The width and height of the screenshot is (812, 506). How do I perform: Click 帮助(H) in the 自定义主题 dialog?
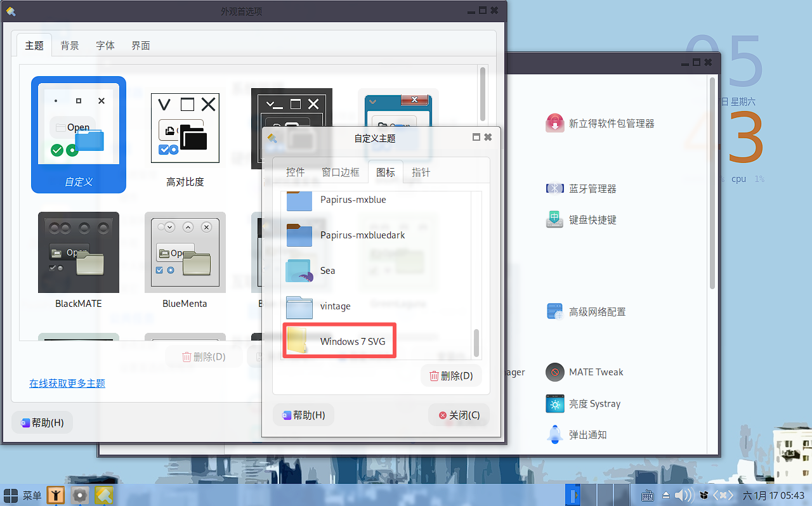tap(303, 415)
